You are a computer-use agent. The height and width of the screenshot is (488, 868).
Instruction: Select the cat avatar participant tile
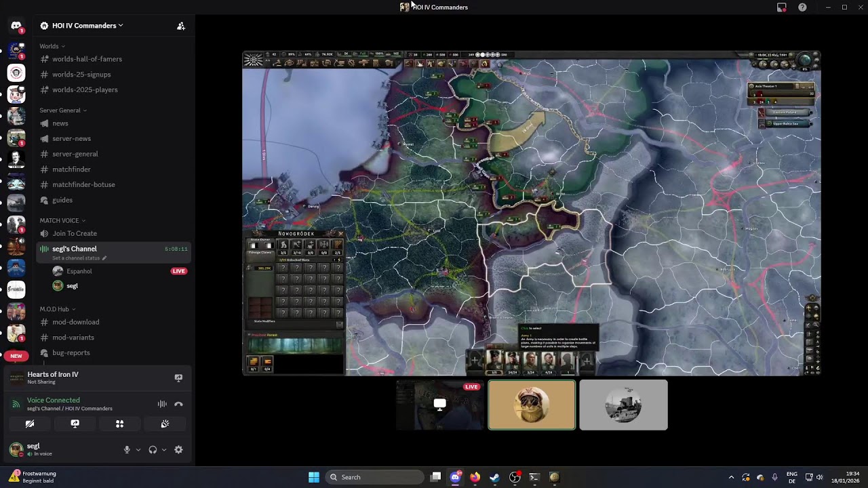[532, 405]
